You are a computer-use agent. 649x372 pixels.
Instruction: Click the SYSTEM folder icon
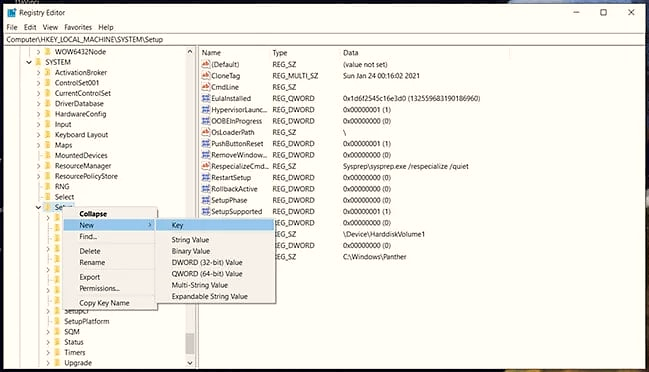point(38,62)
